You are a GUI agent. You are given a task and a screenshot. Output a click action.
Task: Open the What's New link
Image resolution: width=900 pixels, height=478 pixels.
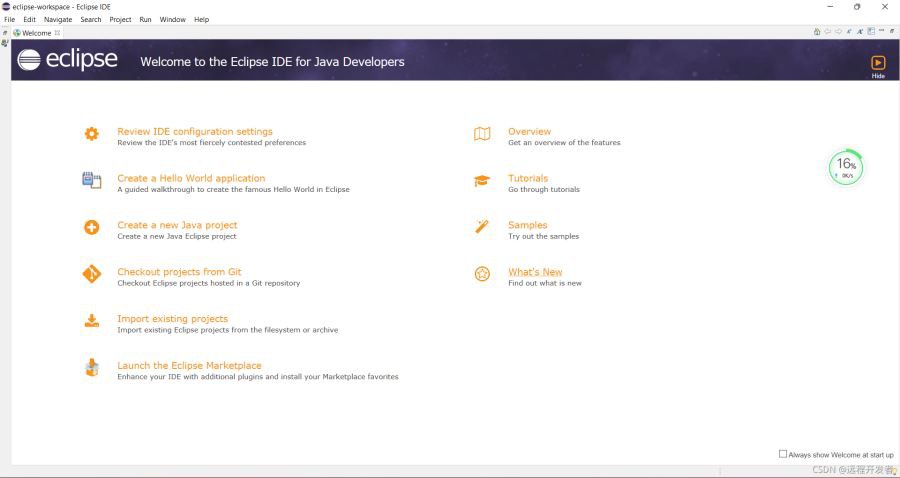pyautogui.click(x=535, y=272)
